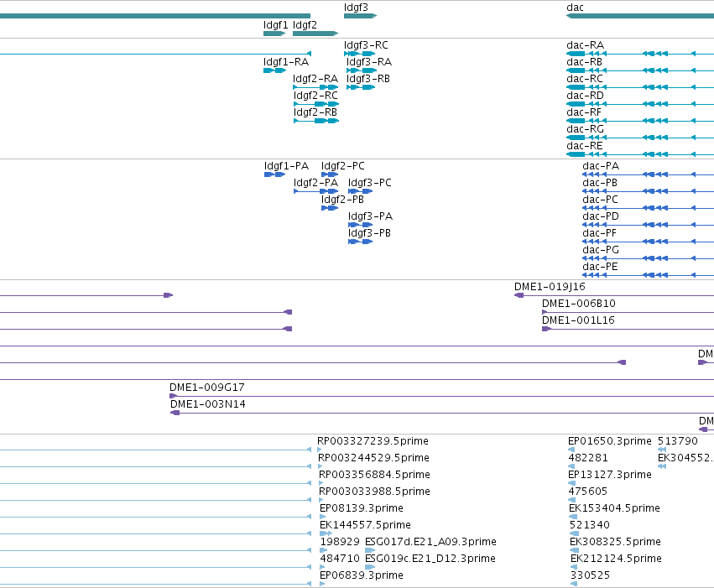Select transcript dac-RE
This screenshot has height=588, width=714.
(x=584, y=146)
